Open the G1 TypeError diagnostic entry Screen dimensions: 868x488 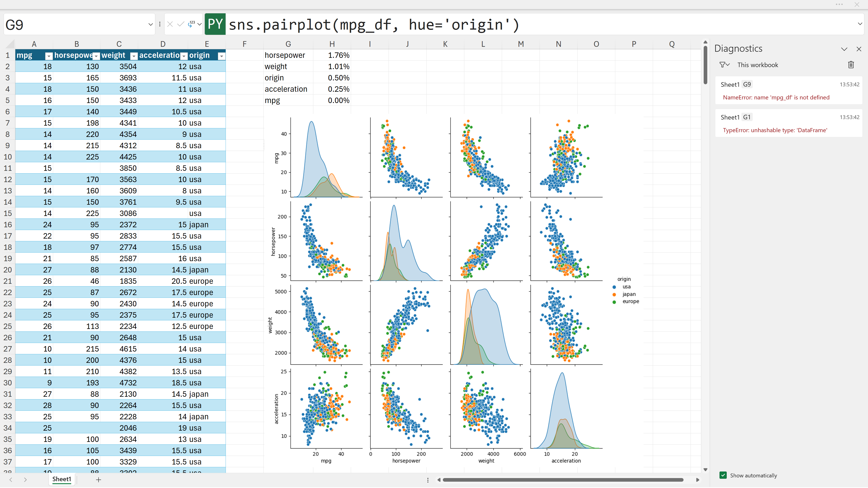tap(788, 124)
